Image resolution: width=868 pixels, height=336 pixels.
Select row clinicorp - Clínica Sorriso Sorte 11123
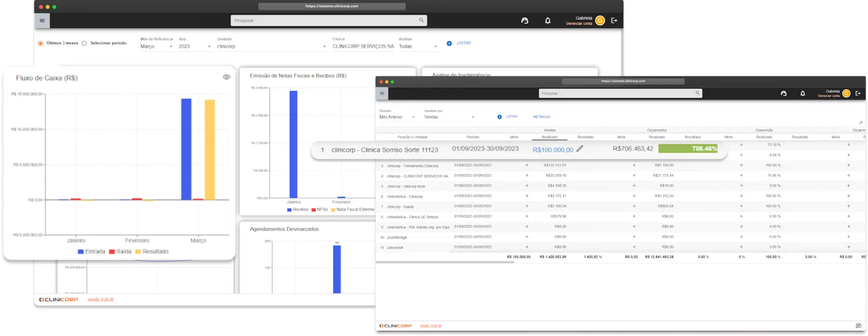(519, 149)
